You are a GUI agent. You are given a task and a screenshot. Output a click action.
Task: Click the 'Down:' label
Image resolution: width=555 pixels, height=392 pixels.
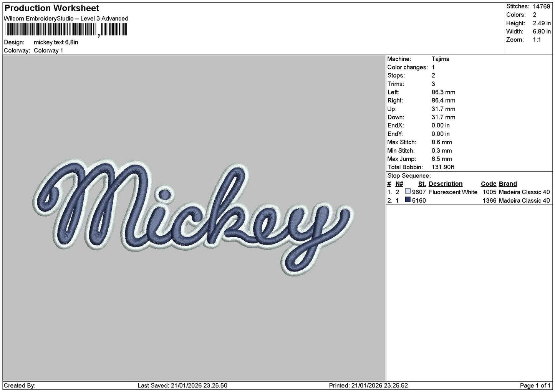click(396, 117)
